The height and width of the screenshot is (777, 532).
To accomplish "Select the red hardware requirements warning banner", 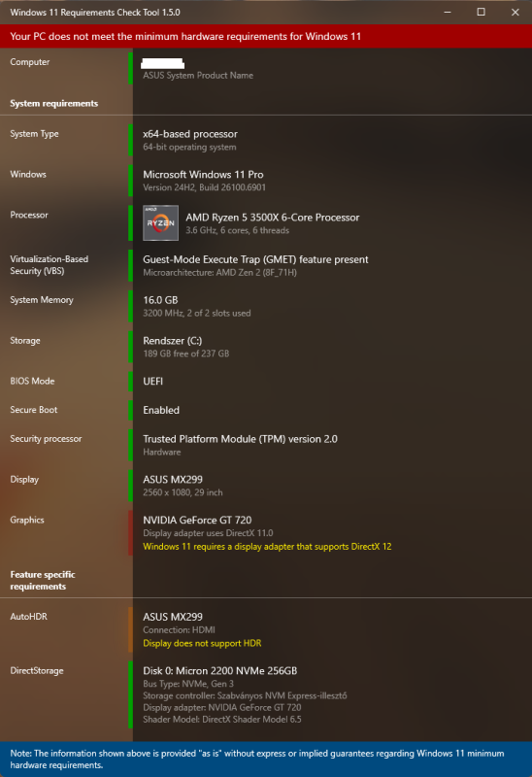I will 266,36.
